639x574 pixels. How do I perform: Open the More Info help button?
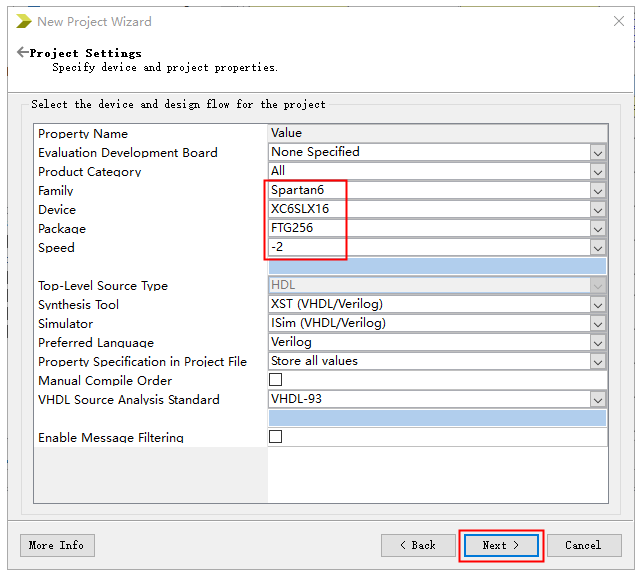click(57, 545)
